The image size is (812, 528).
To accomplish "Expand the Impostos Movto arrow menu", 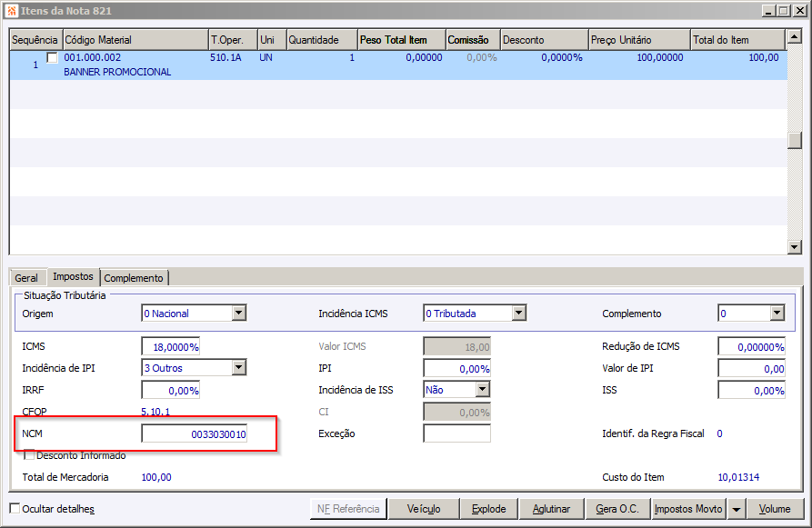I will point(736,509).
